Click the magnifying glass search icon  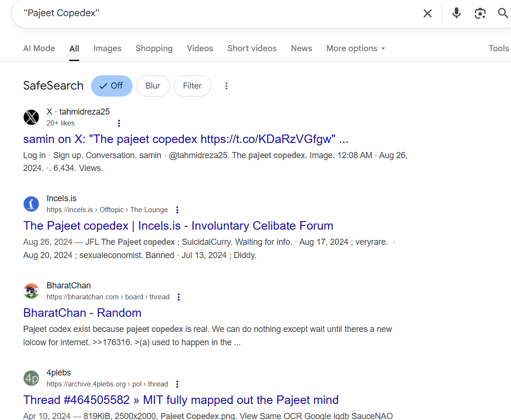coord(503,13)
